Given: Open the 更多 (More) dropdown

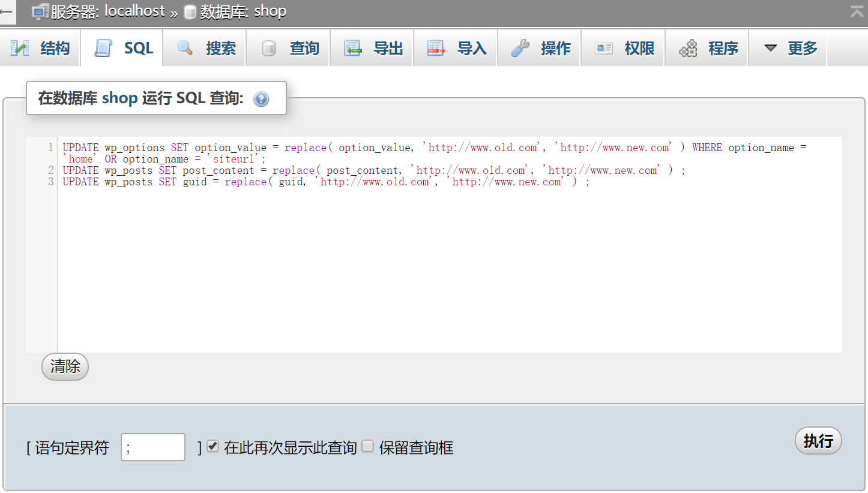Looking at the screenshot, I should click(x=788, y=48).
